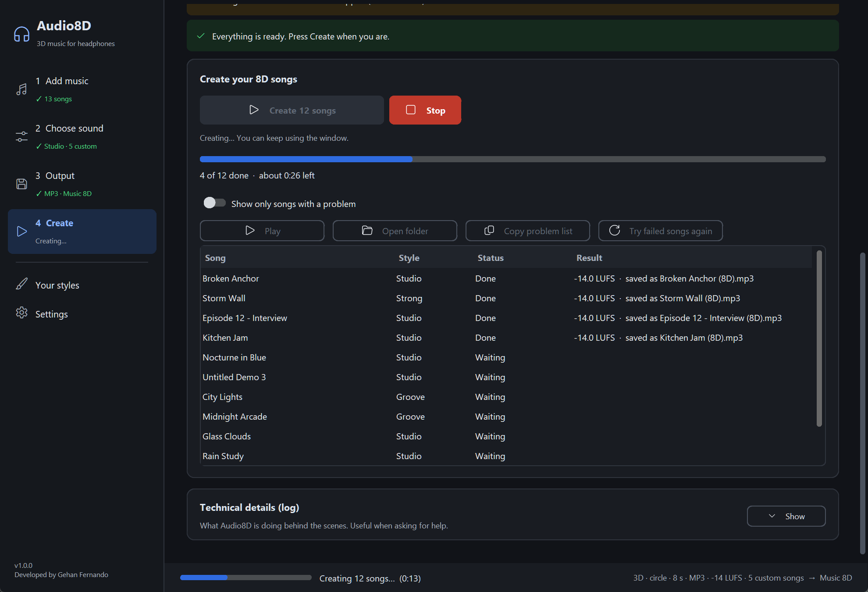Click Copy problem list button
The height and width of the screenshot is (592, 868).
pyautogui.click(x=527, y=231)
